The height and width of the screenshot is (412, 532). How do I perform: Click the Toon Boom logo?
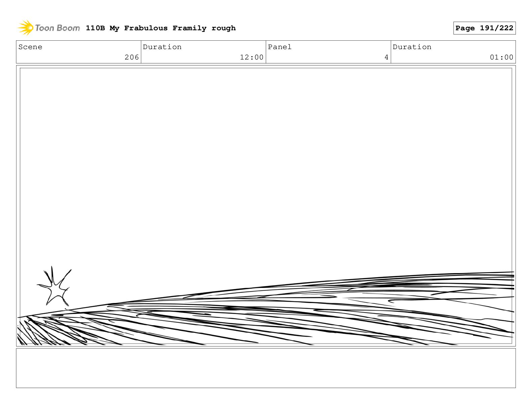tap(48, 28)
